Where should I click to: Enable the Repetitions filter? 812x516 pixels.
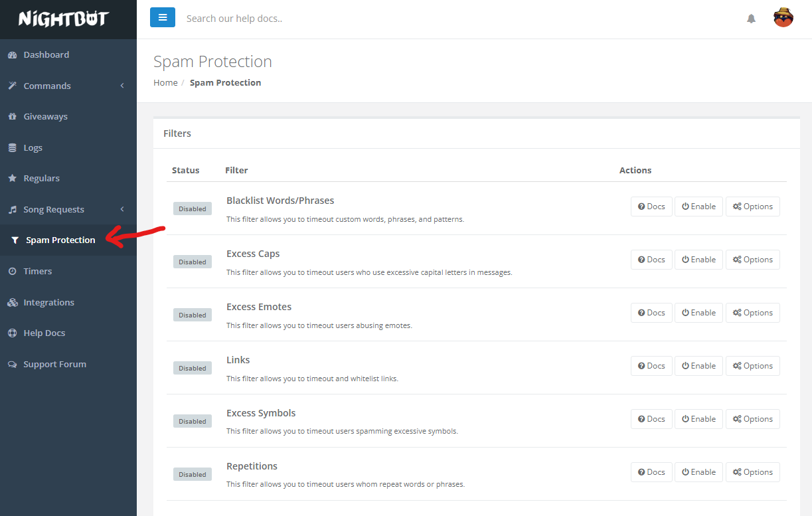pos(698,472)
